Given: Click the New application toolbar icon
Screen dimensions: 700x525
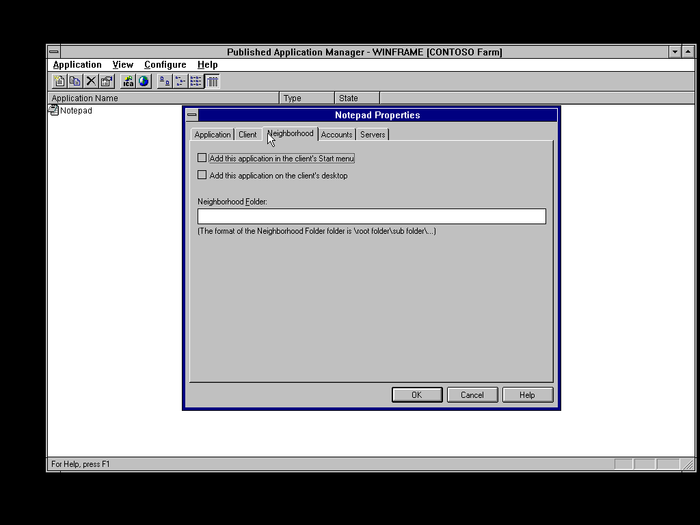Looking at the screenshot, I should point(59,81).
